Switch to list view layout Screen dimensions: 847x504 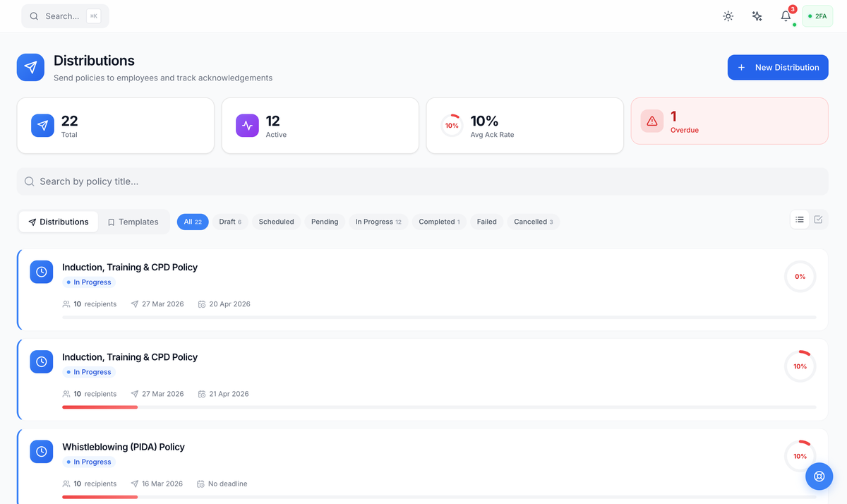(800, 220)
